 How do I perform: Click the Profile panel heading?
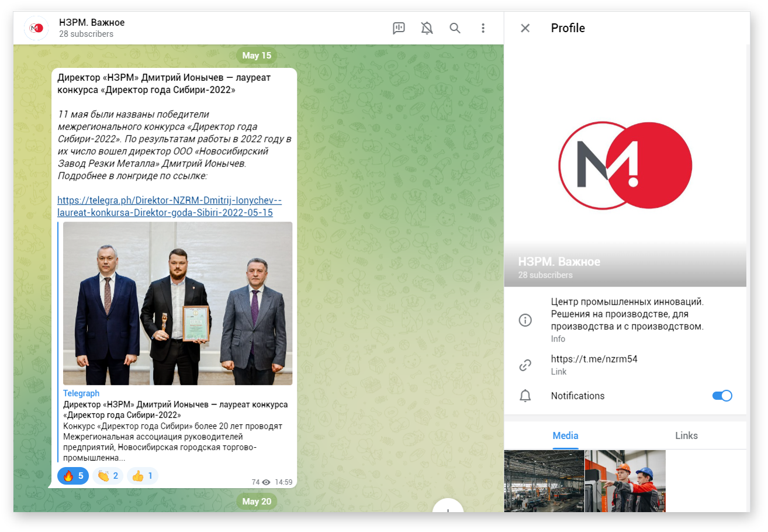click(x=568, y=28)
